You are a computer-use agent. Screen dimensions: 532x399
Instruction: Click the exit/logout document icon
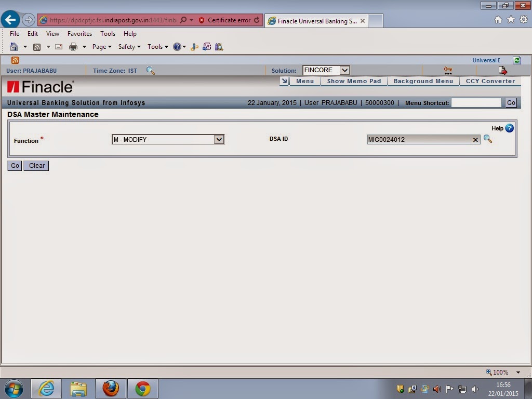pyautogui.click(x=502, y=70)
